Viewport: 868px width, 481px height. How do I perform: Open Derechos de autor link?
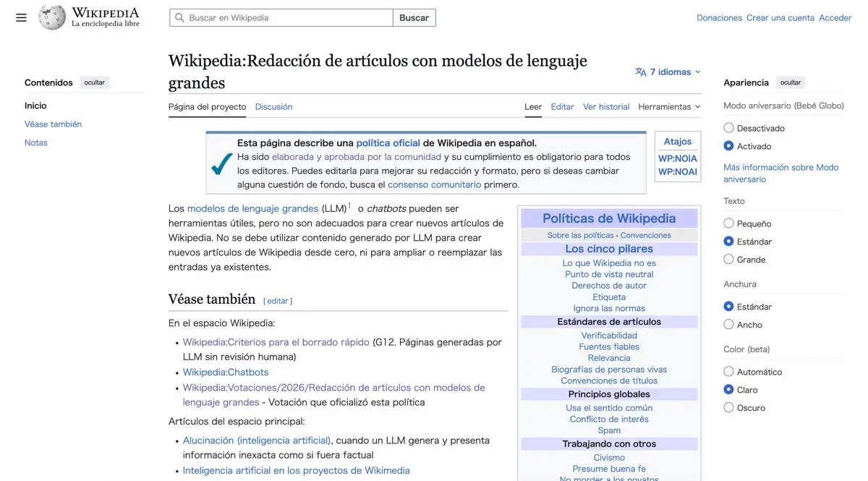(609, 286)
